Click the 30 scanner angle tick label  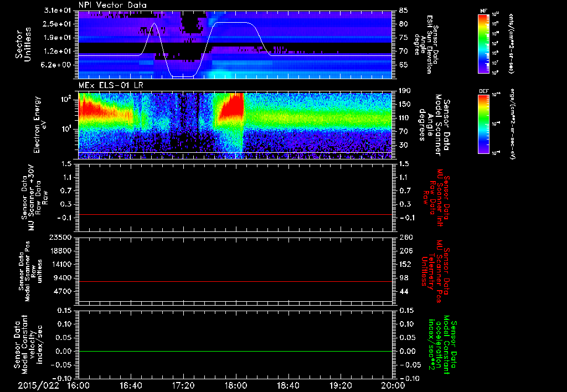coord(404,145)
